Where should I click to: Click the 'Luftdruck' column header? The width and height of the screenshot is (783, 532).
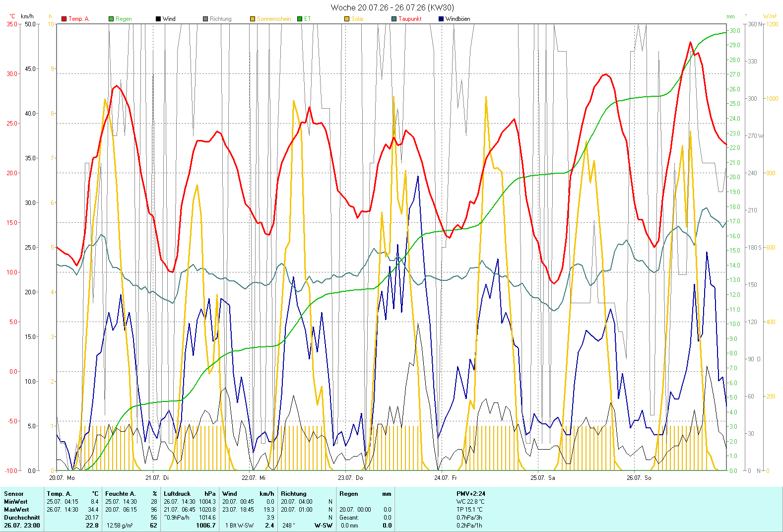(x=177, y=494)
